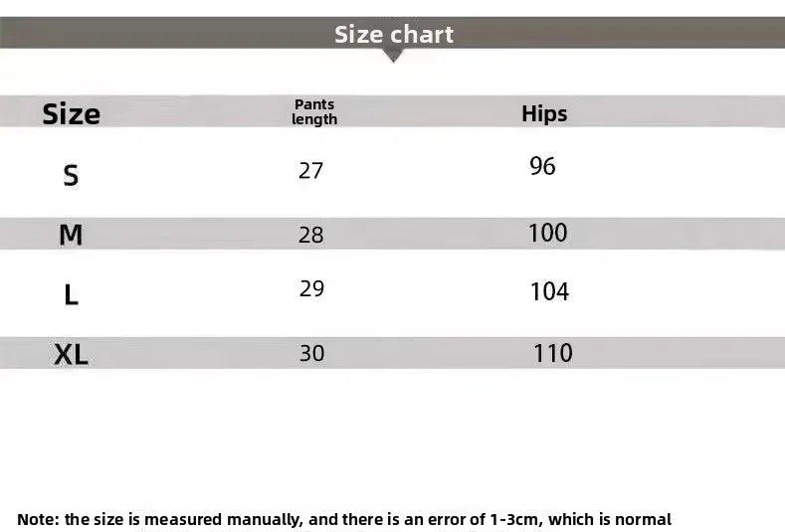Click the L size label
Viewport: 785px width, 532px height.
[71, 294]
